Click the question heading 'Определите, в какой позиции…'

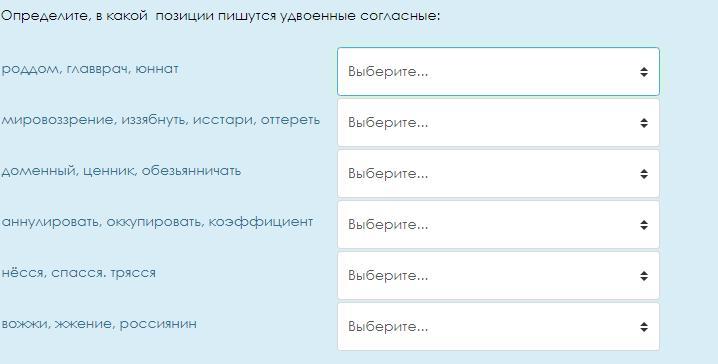coord(220,16)
